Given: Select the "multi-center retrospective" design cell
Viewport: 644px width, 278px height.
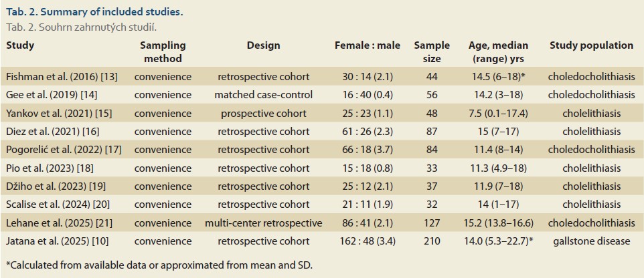Looking at the screenshot, I should (263, 223).
